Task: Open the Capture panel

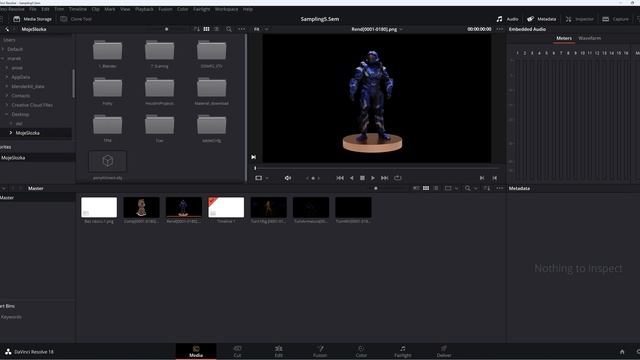Action: (616, 19)
